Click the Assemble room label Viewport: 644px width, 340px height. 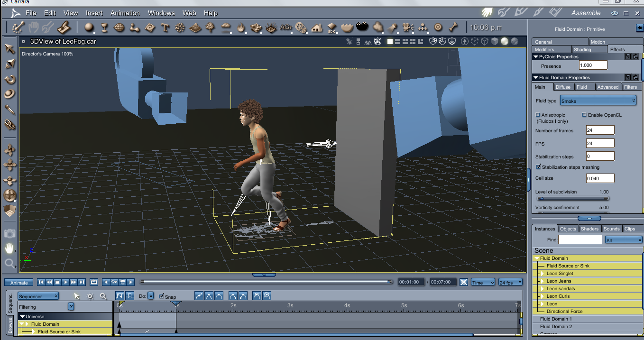[586, 13]
